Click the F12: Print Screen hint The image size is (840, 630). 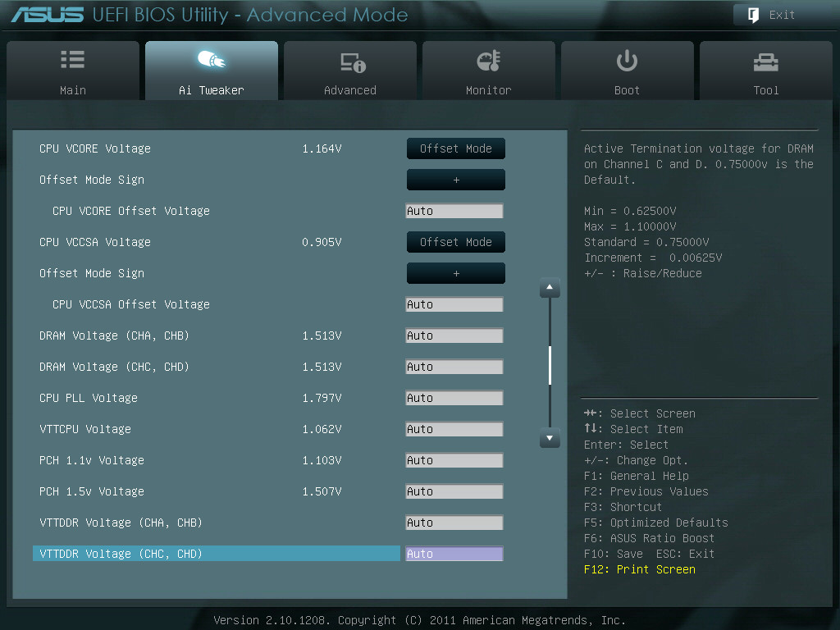(x=640, y=569)
